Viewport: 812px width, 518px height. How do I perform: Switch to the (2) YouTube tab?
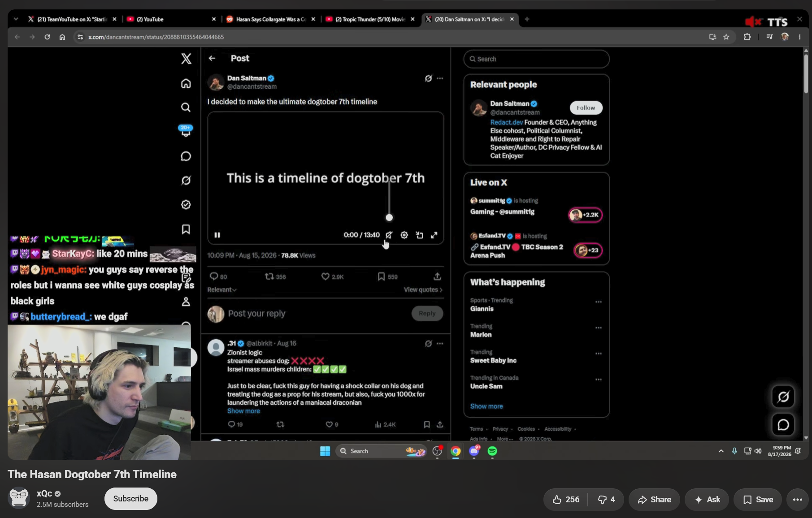click(171, 19)
